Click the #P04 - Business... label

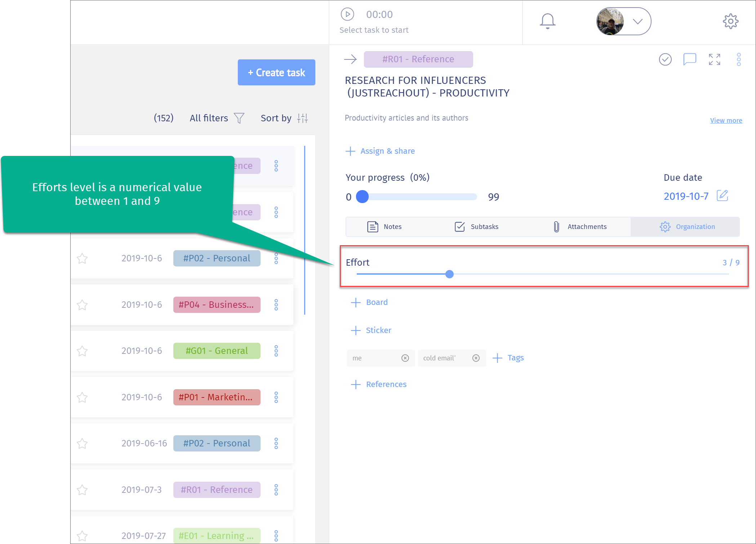217,305
